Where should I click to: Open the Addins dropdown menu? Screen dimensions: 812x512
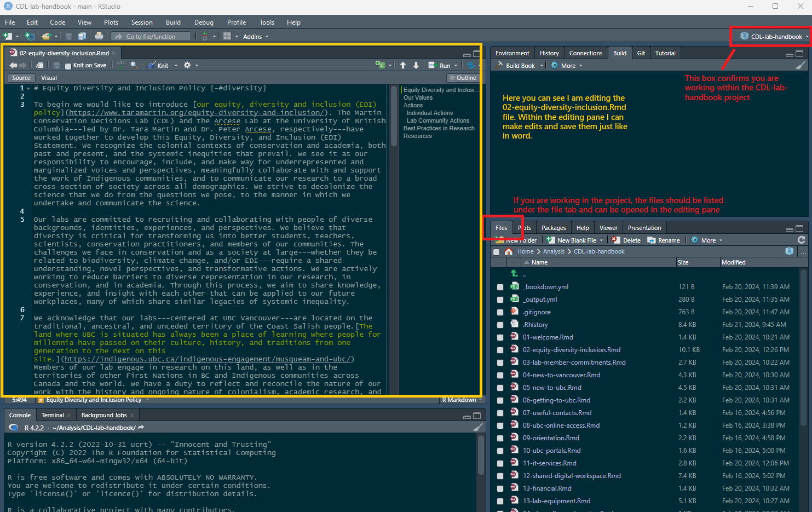click(256, 37)
